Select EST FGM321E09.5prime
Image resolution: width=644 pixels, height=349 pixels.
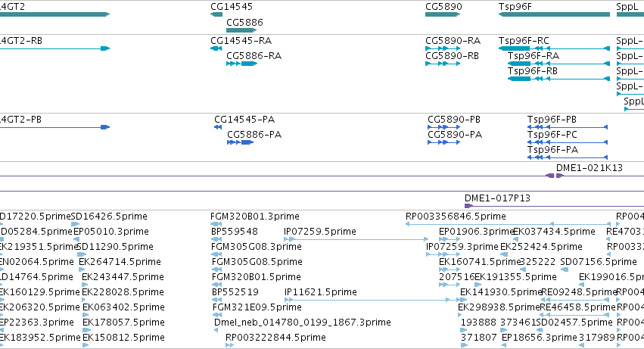coord(257,308)
